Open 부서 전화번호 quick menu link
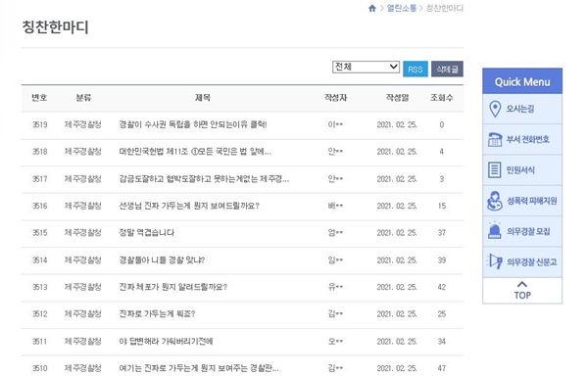The image size is (588, 376). (x=522, y=140)
